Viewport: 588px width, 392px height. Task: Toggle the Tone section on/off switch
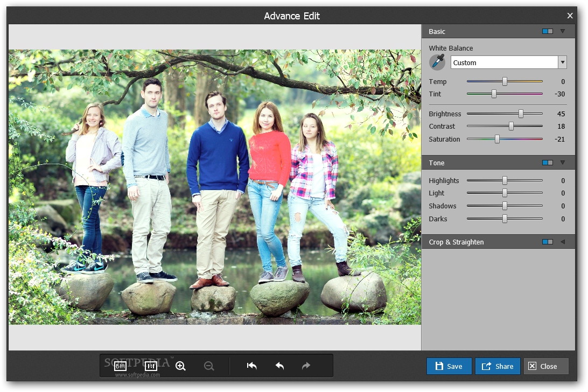click(547, 163)
